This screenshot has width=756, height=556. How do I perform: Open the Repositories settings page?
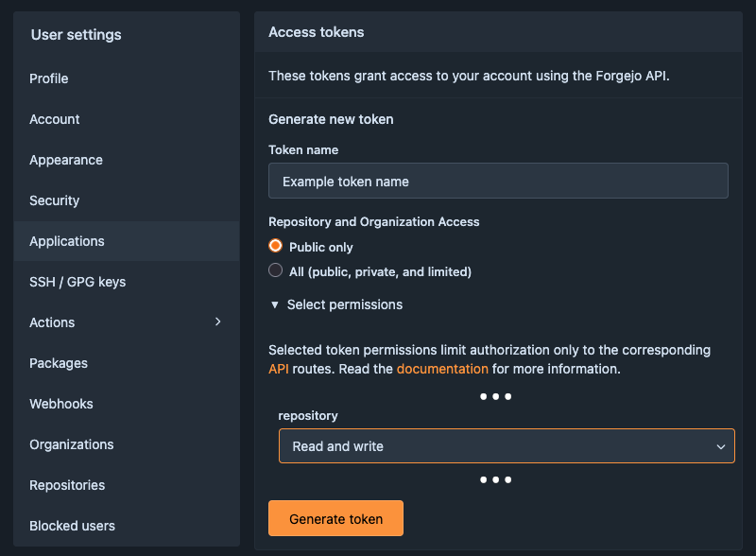(x=67, y=485)
